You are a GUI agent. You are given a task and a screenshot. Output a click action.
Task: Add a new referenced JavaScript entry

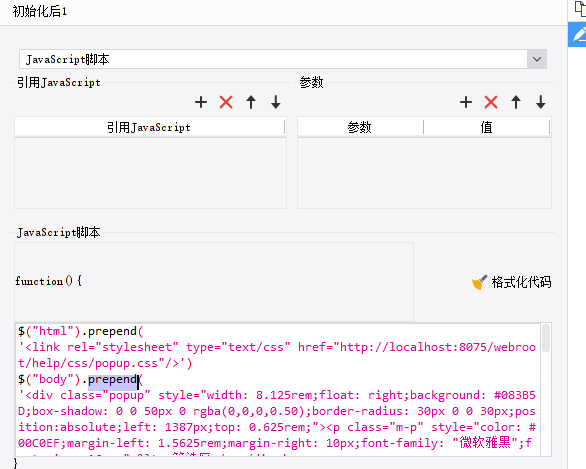point(201,102)
